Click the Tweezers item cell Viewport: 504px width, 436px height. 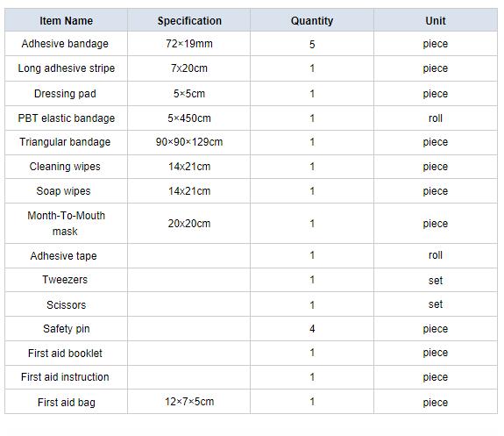point(67,280)
